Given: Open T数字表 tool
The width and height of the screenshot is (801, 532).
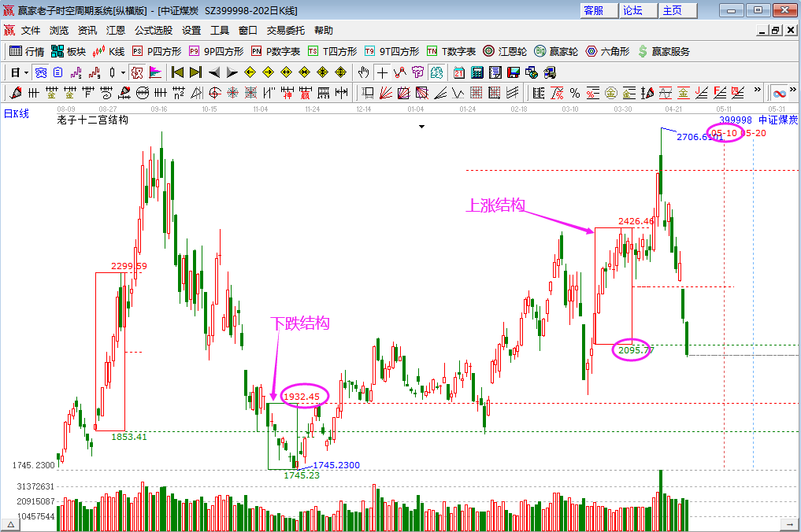Looking at the screenshot, I should pyautogui.click(x=451, y=51).
